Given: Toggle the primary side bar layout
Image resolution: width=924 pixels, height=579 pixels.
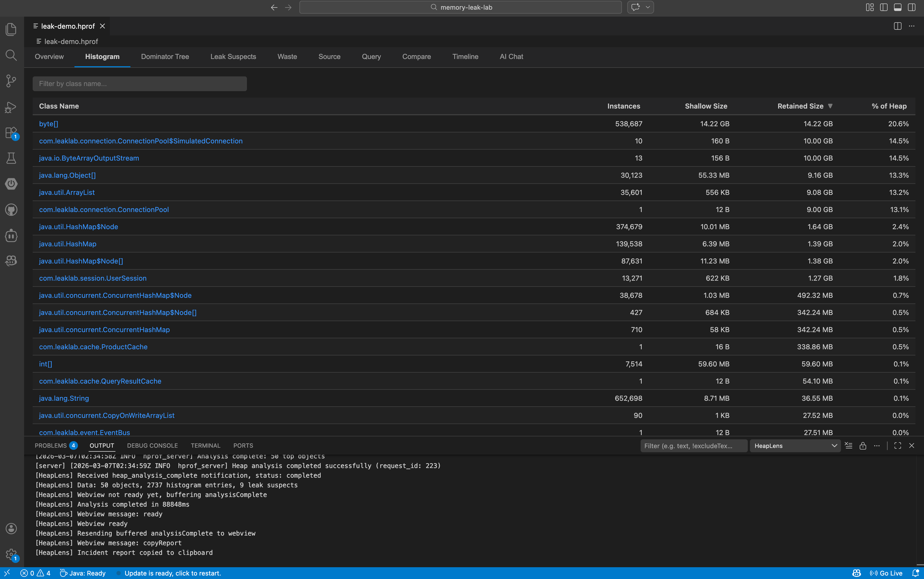Looking at the screenshot, I should pyautogui.click(x=884, y=7).
